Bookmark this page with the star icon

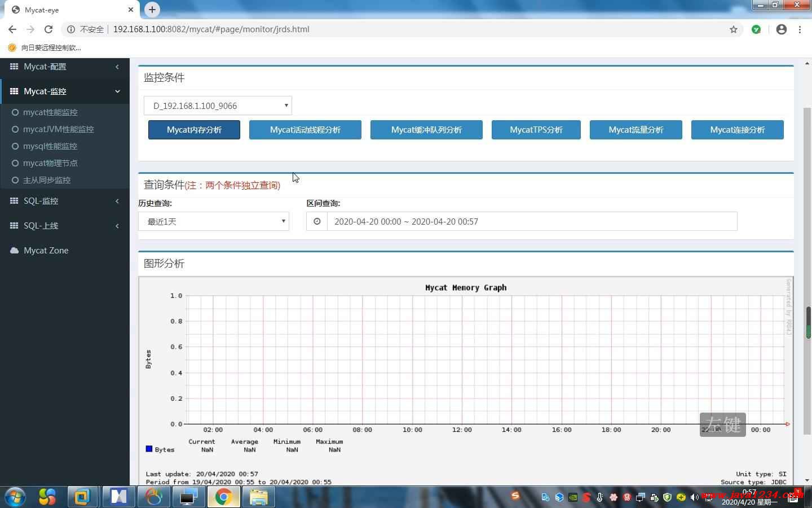tap(733, 29)
